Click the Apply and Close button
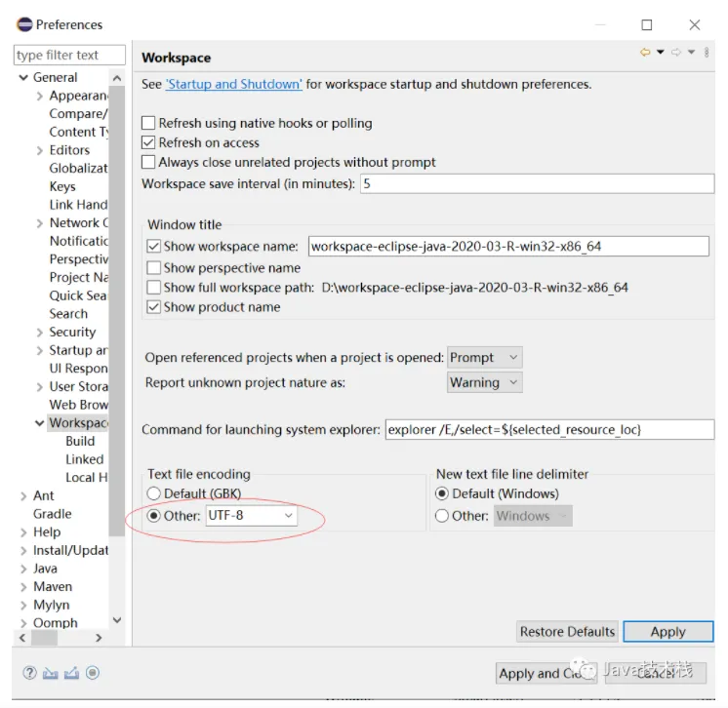Image resolution: width=728 pixels, height=708 pixels. point(546,673)
